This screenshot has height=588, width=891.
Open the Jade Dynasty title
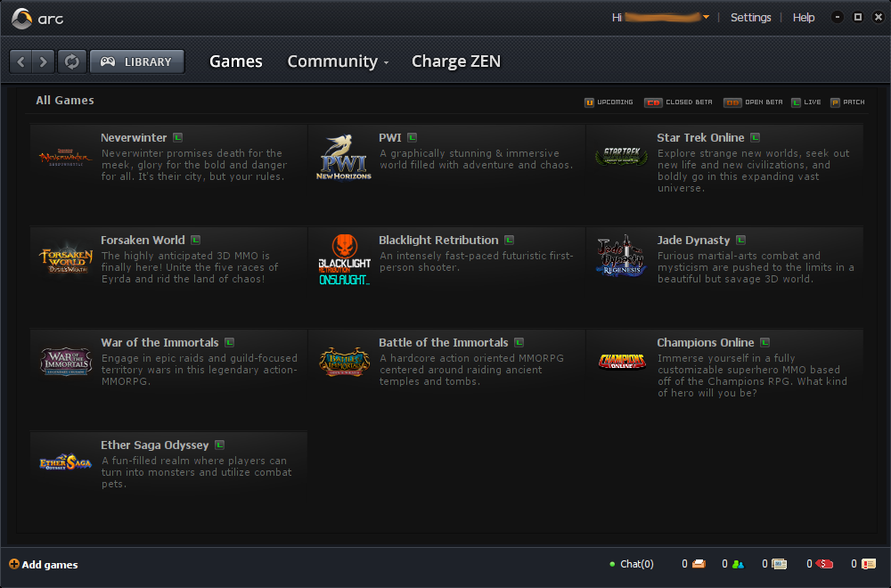693,241
